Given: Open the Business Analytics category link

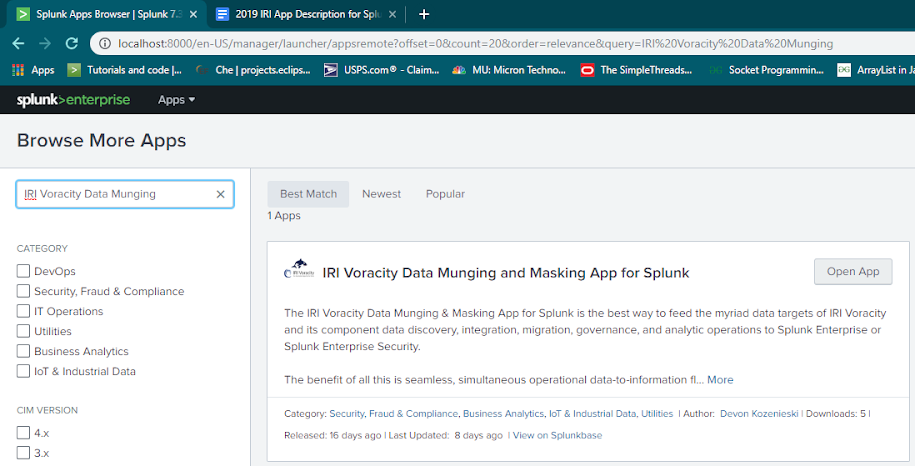Looking at the screenshot, I should coord(504,414).
